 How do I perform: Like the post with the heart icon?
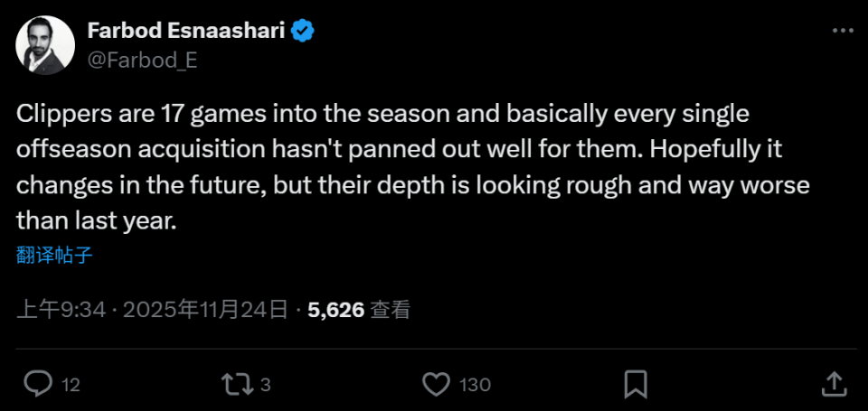tap(437, 384)
